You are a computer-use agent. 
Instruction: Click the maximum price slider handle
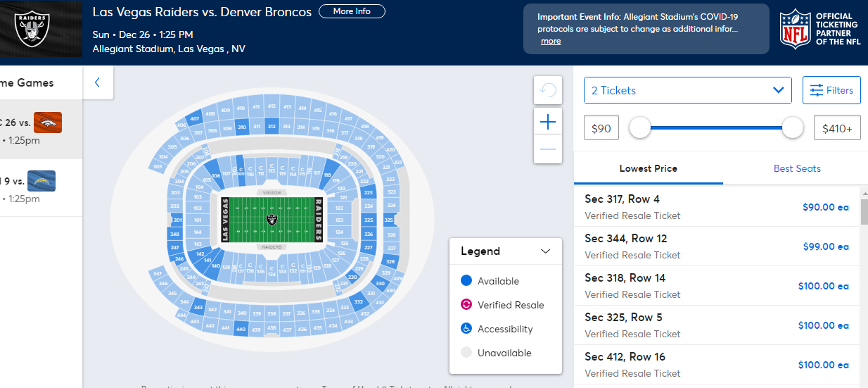(x=793, y=127)
